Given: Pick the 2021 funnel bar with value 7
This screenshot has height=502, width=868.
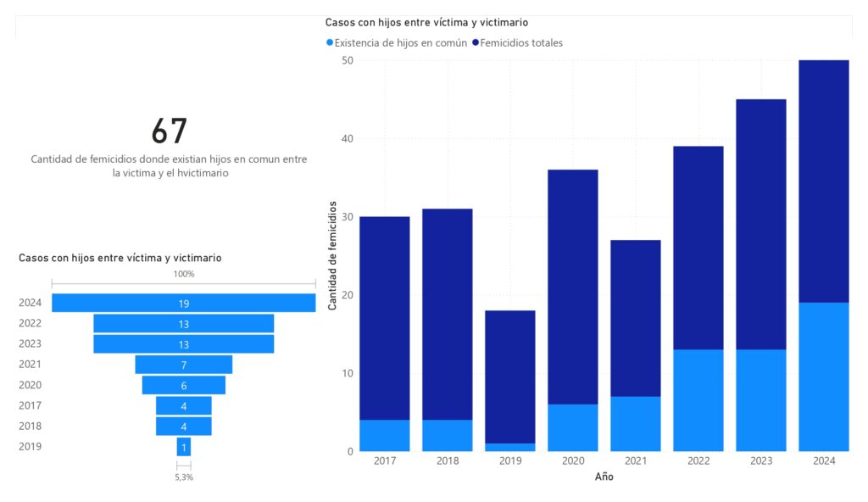Looking at the screenshot, I should coord(183,364).
